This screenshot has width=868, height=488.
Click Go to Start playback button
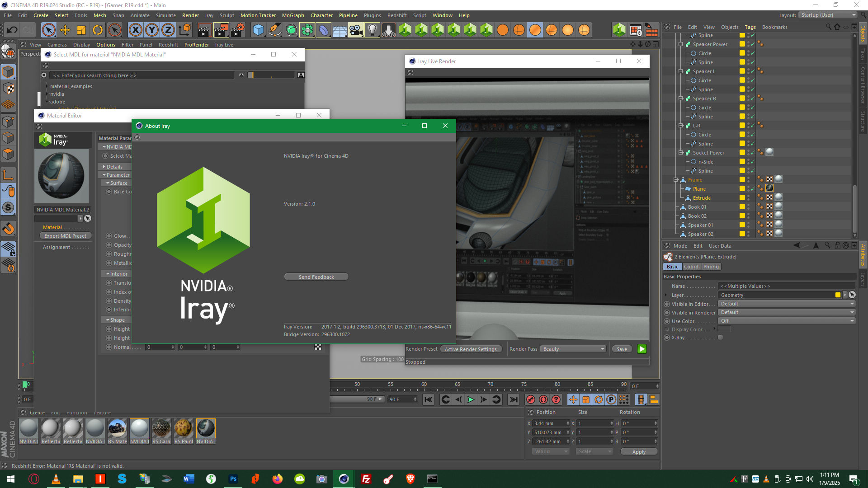pos(428,399)
